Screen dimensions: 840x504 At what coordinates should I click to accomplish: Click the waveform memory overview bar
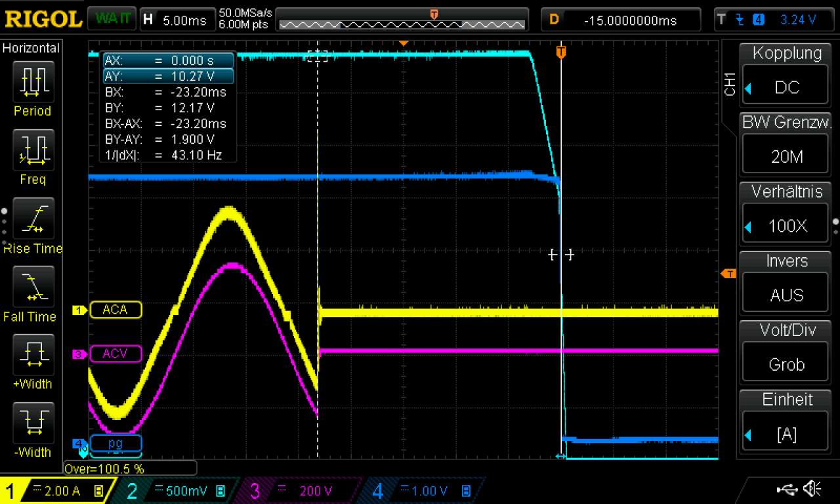tap(402, 24)
